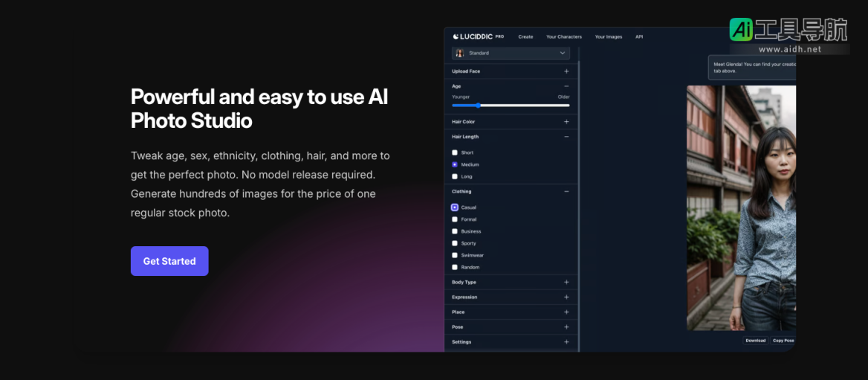The width and height of the screenshot is (868, 380).
Task: Click the plus icon beside Place
Action: [x=566, y=312]
